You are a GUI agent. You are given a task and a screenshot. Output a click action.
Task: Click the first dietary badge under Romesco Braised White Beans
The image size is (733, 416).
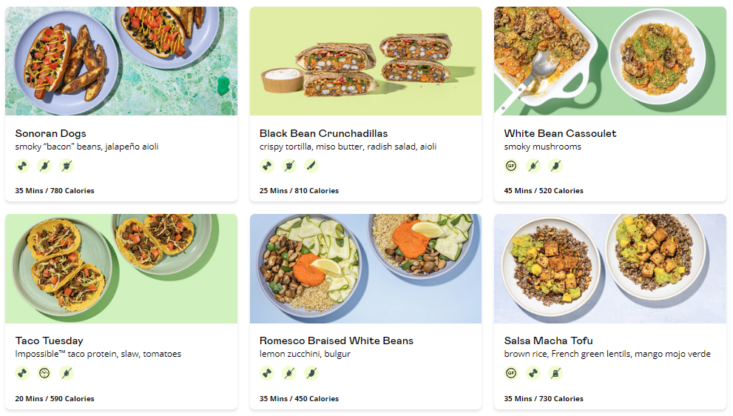[x=266, y=373]
